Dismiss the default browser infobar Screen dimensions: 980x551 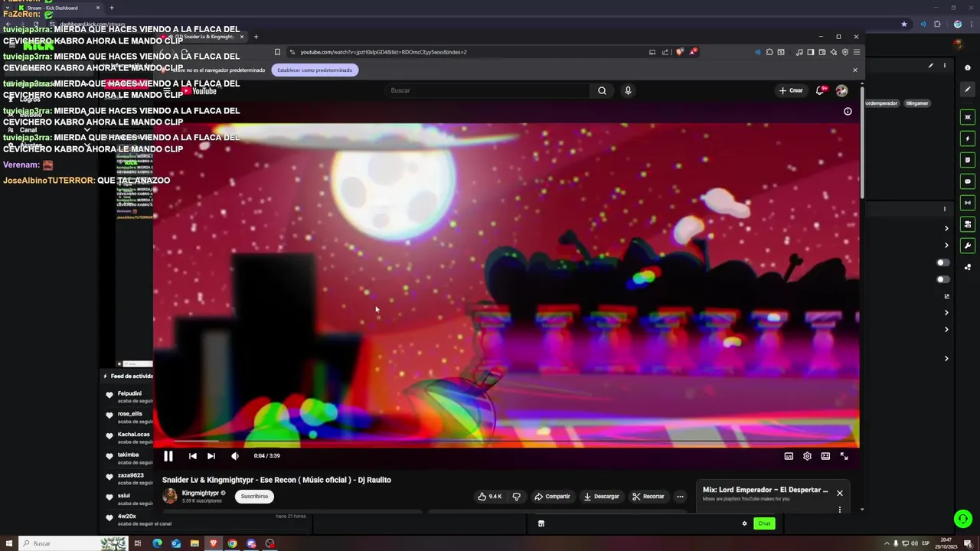click(x=855, y=70)
